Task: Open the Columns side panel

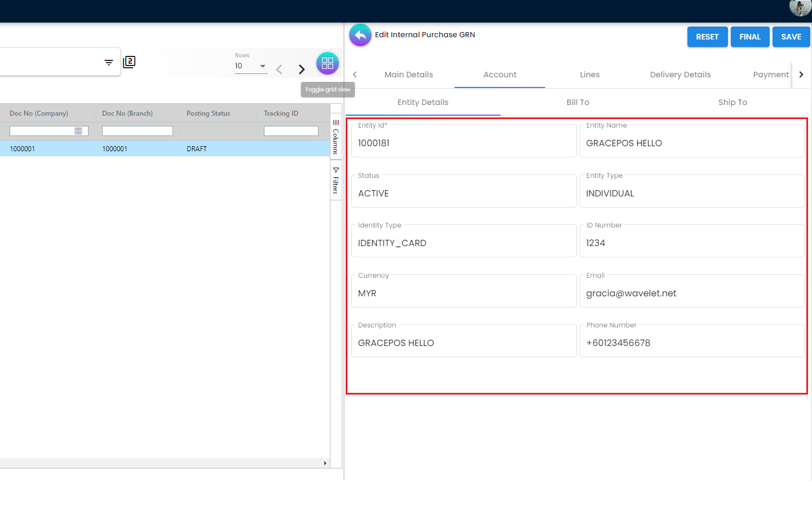Action: [336, 137]
